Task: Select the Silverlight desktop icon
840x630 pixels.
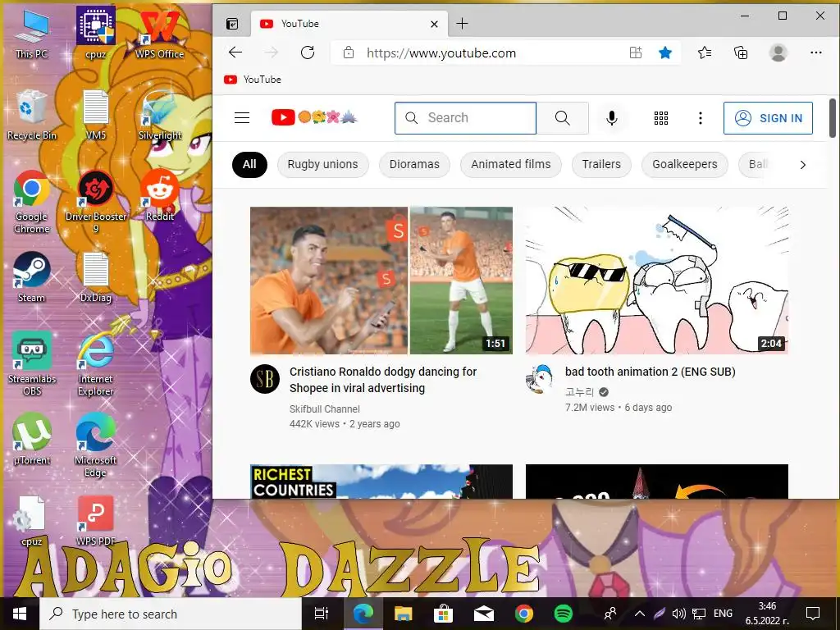Action: point(160,115)
